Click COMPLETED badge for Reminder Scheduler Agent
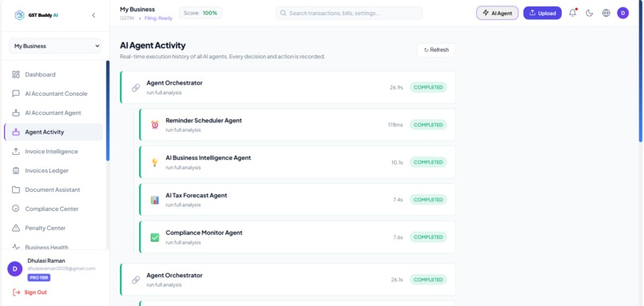The width and height of the screenshot is (644, 306). pos(428,125)
